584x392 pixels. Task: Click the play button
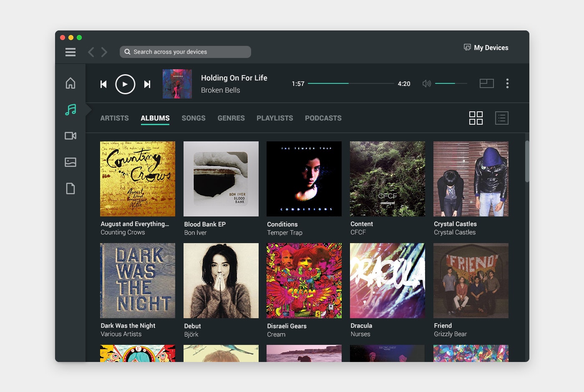point(125,84)
